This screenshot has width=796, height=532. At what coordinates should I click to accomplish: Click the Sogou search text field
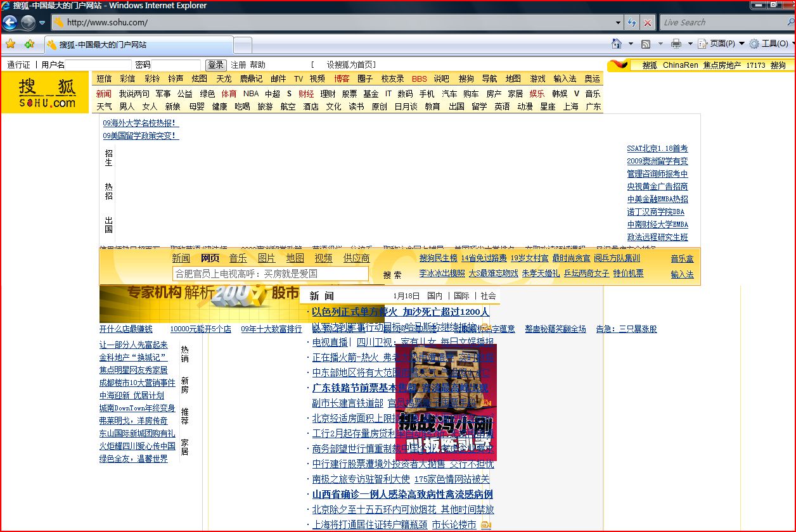(x=271, y=274)
